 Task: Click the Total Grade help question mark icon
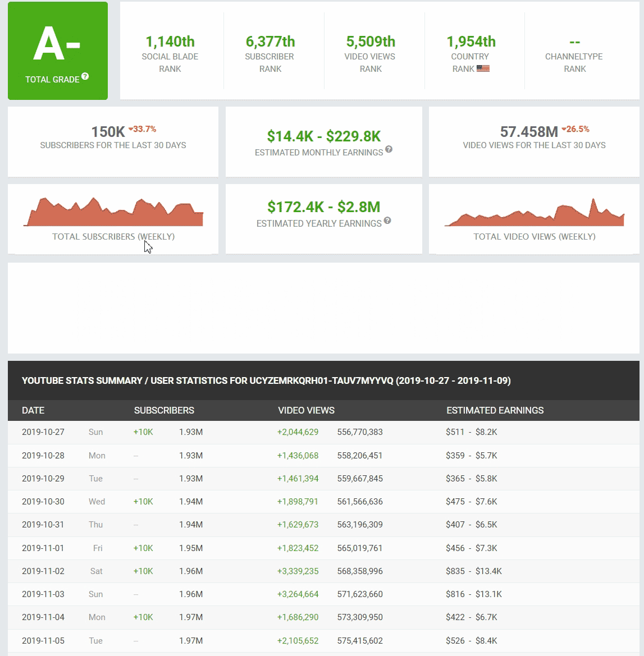(x=85, y=76)
